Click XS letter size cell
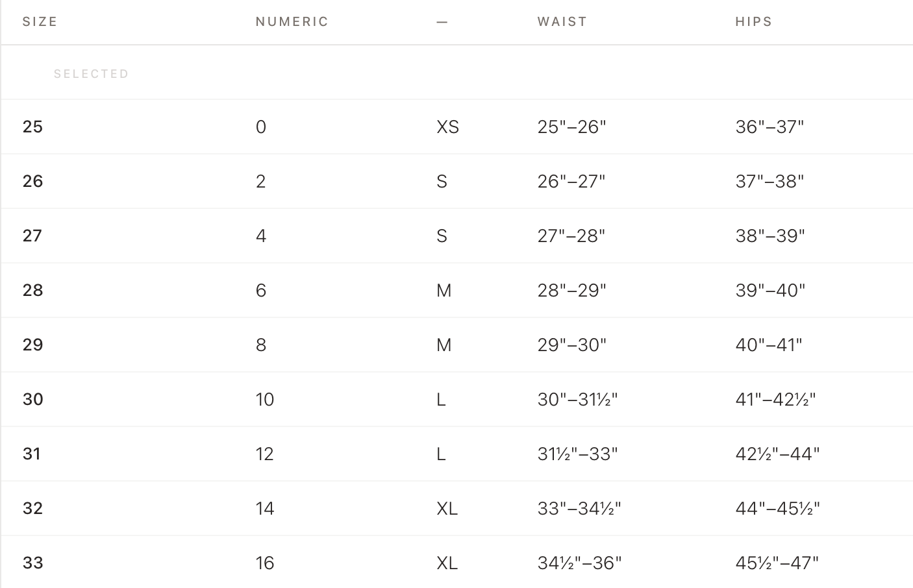 (448, 127)
